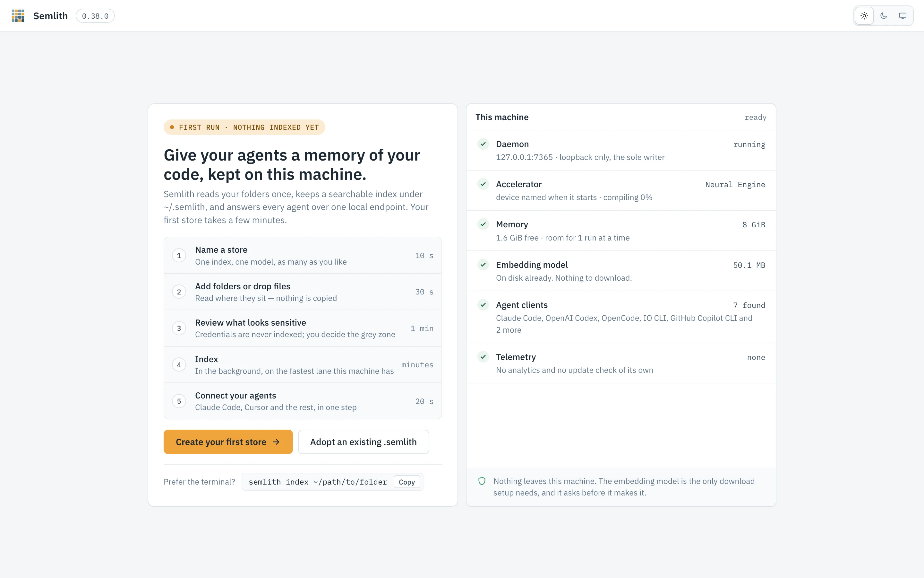Image resolution: width=924 pixels, height=578 pixels.
Task: Click the 1 min review duration
Action: pos(422,328)
